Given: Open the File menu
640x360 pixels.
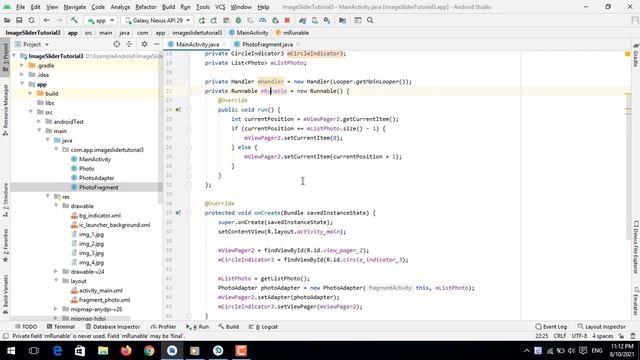Looking at the screenshot, I should coord(20,7).
